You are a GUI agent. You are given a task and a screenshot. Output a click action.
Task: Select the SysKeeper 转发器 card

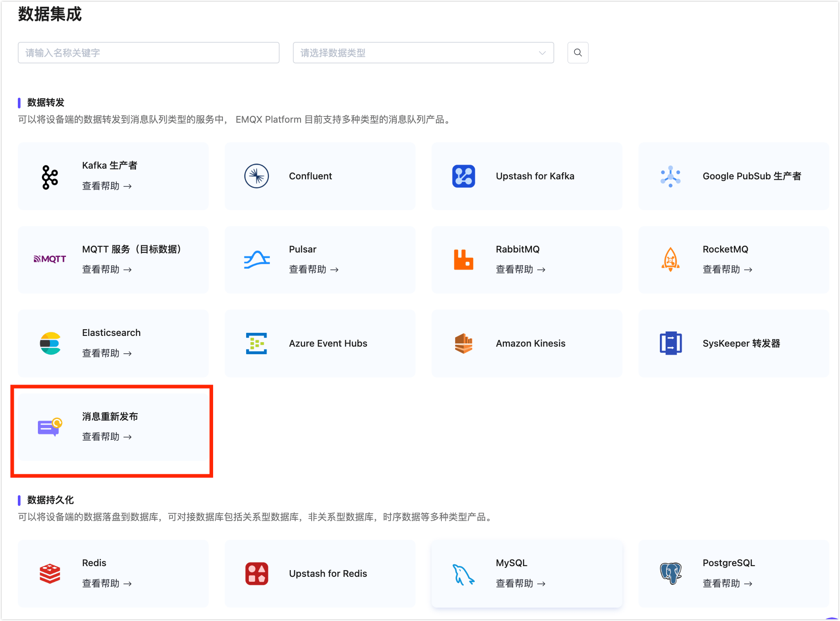tap(733, 344)
